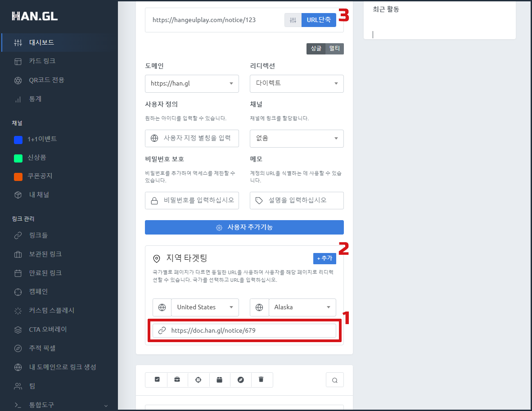Click the 사용자 추가기능 button
The height and width of the screenshot is (411, 532).
pyautogui.click(x=244, y=227)
